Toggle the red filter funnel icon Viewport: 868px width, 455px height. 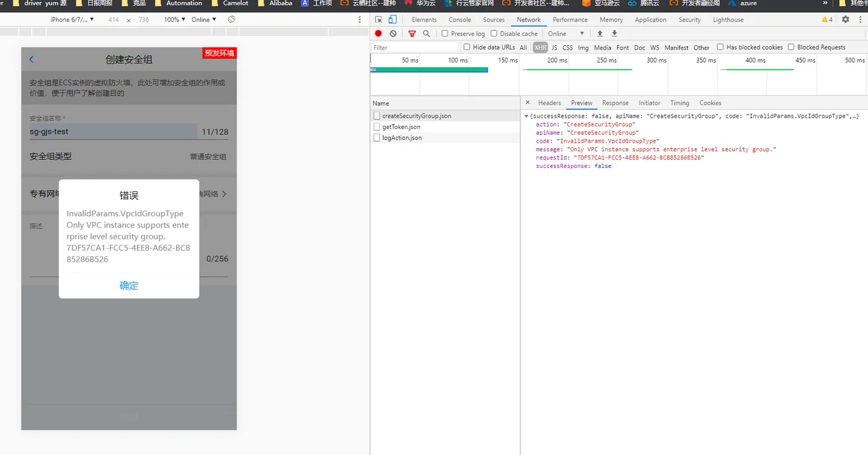coord(412,33)
